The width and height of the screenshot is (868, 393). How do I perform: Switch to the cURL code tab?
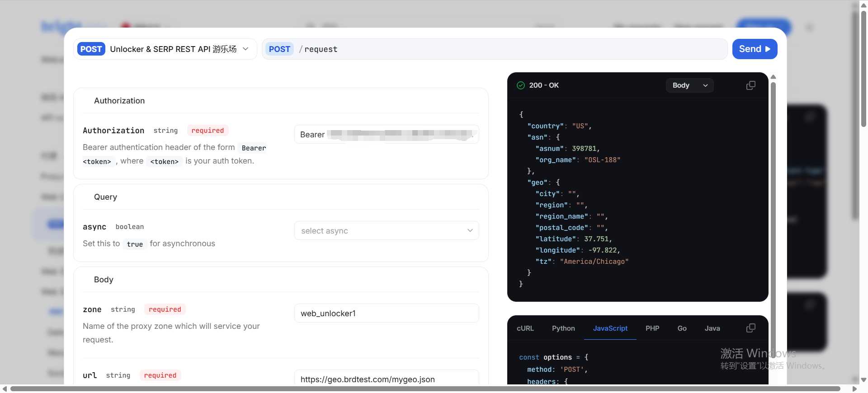coord(525,328)
